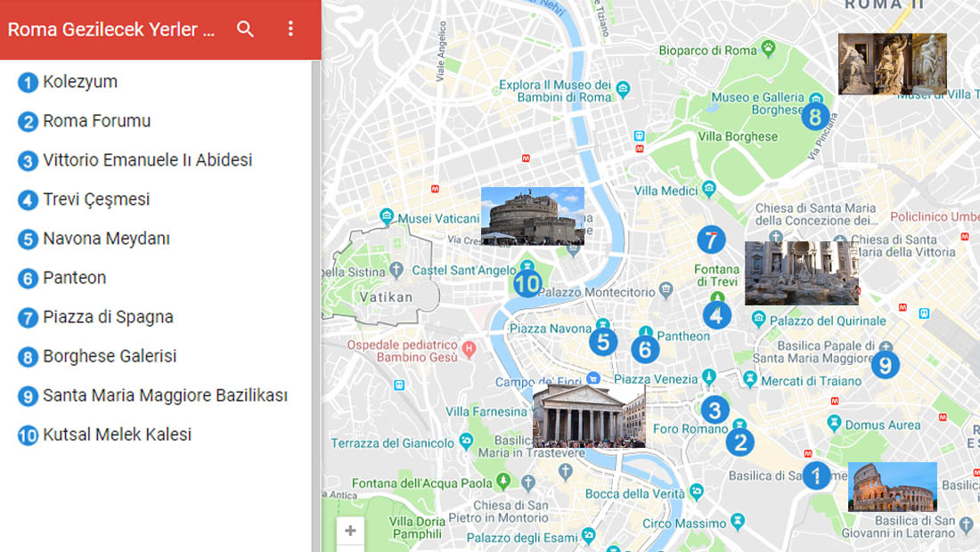Select map marker 10 at Castel Sant'Angelo
The width and height of the screenshot is (980, 552).
pyautogui.click(x=527, y=284)
